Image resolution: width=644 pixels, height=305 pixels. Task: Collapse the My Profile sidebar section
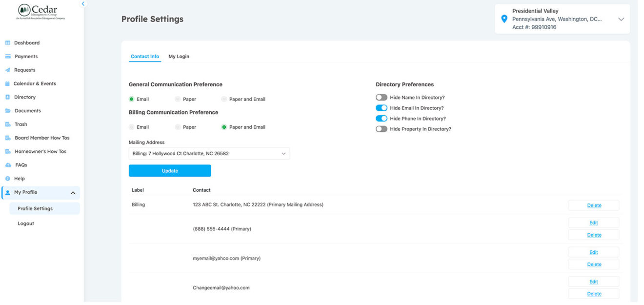[x=73, y=193]
